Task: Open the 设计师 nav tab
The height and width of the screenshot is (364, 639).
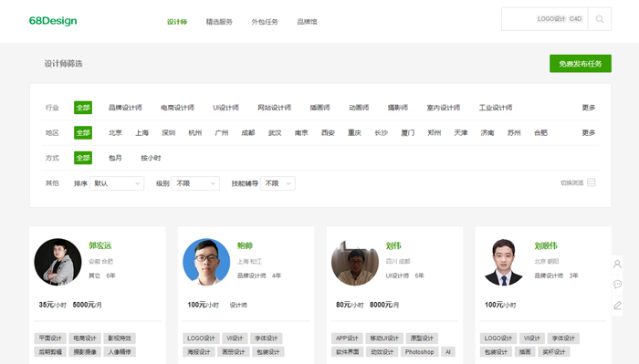Action: point(177,22)
